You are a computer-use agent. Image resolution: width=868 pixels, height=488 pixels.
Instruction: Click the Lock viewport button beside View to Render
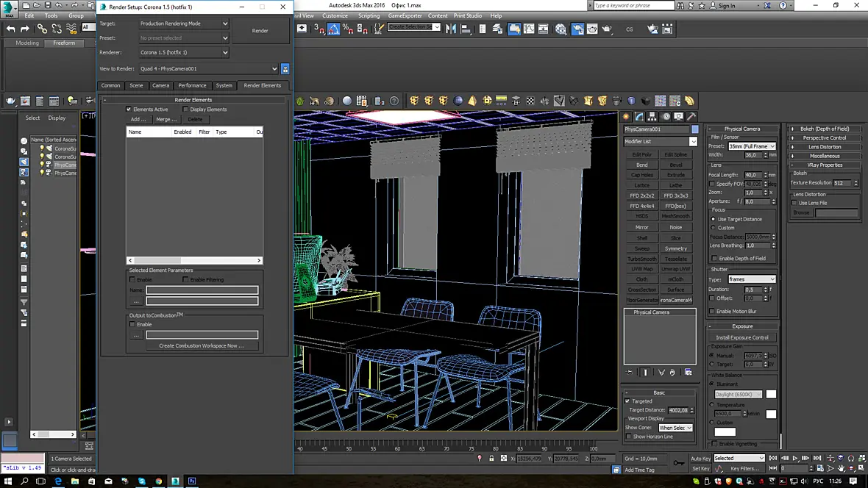[285, 69]
